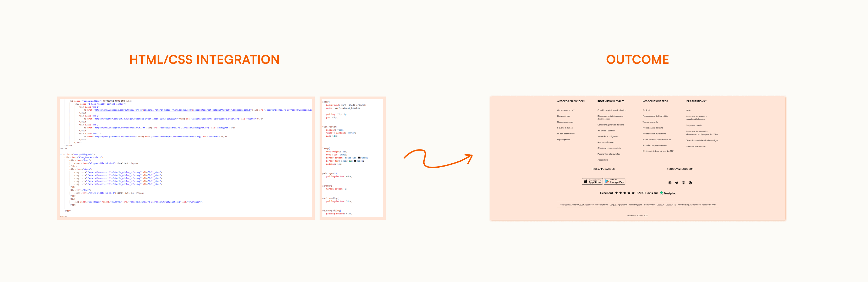Open the instagram.com URL in the HTML code

pos(120,128)
